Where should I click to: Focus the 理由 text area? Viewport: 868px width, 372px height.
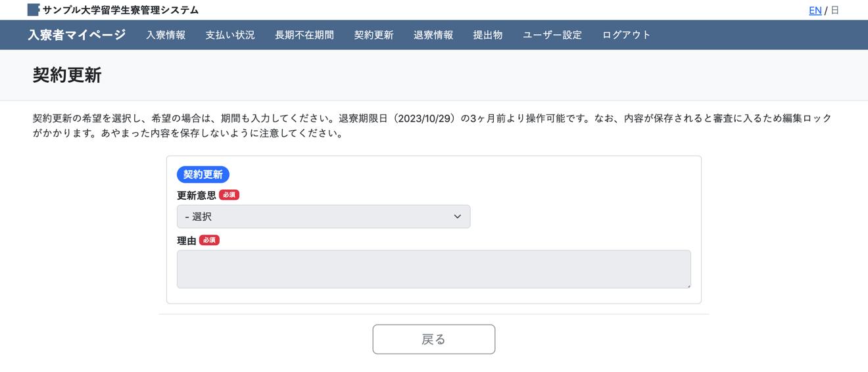click(433, 269)
